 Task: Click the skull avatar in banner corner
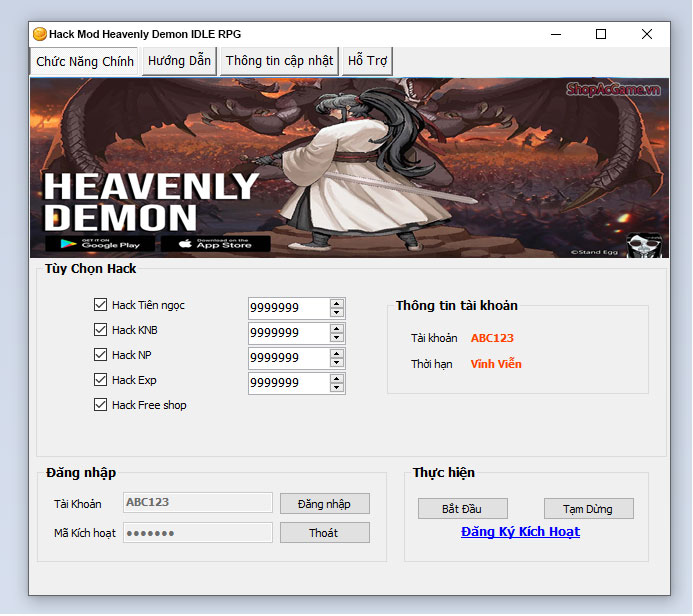(x=644, y=245)
